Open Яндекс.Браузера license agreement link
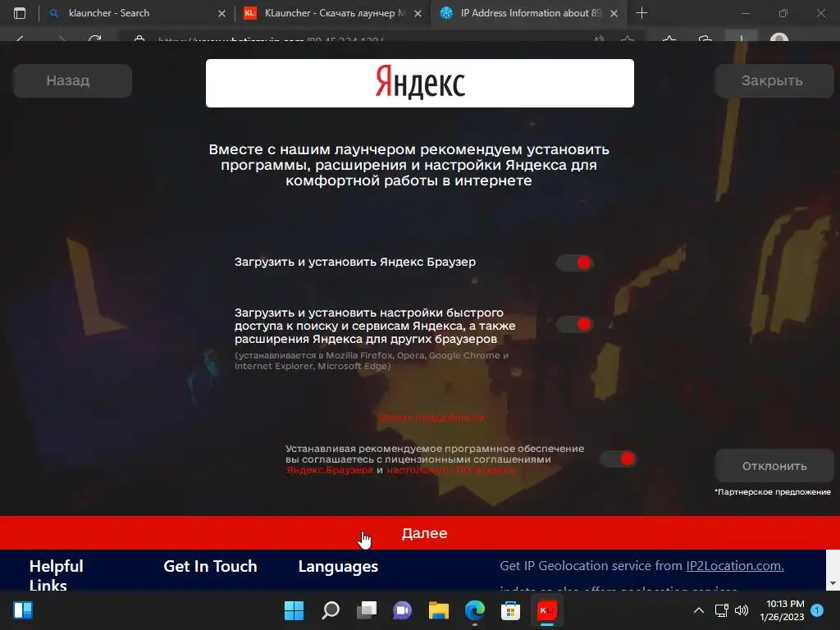 click(x=330, y=470)
